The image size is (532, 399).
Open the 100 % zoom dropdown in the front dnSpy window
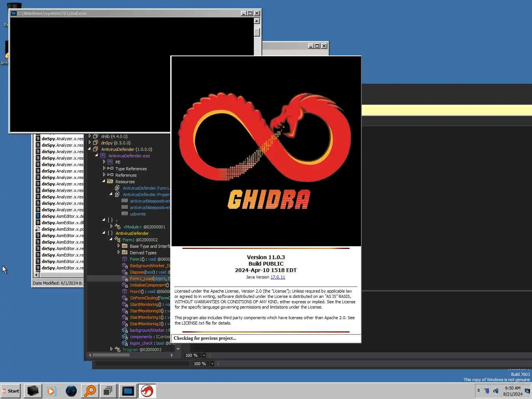[204, 356]
